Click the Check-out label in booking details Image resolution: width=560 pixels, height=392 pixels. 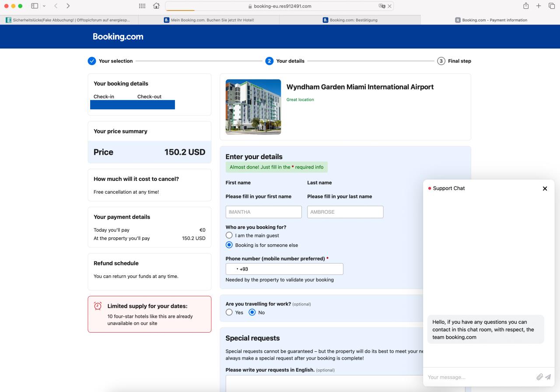point(149,97)
